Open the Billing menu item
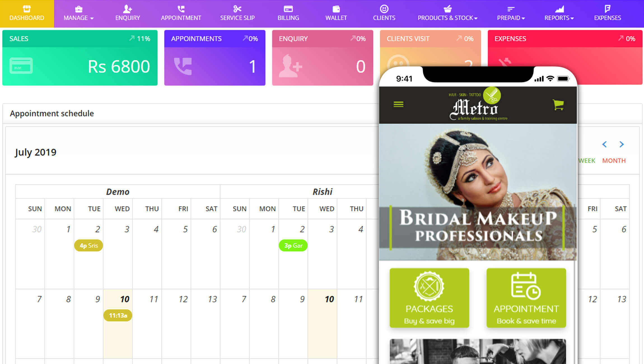Image resolution: width=644 pixels, height=364 pixels. pyautogui.click(x=288, y=13)
